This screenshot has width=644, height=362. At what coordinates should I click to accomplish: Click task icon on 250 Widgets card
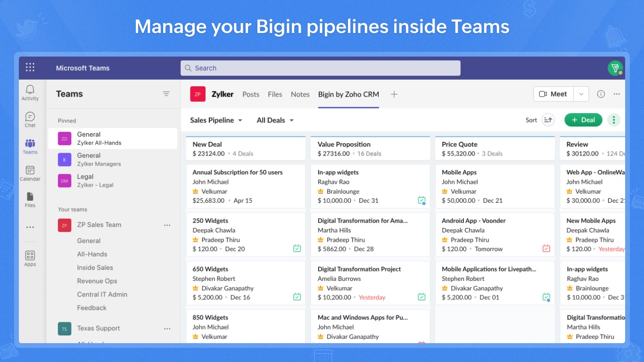(297, 248)
